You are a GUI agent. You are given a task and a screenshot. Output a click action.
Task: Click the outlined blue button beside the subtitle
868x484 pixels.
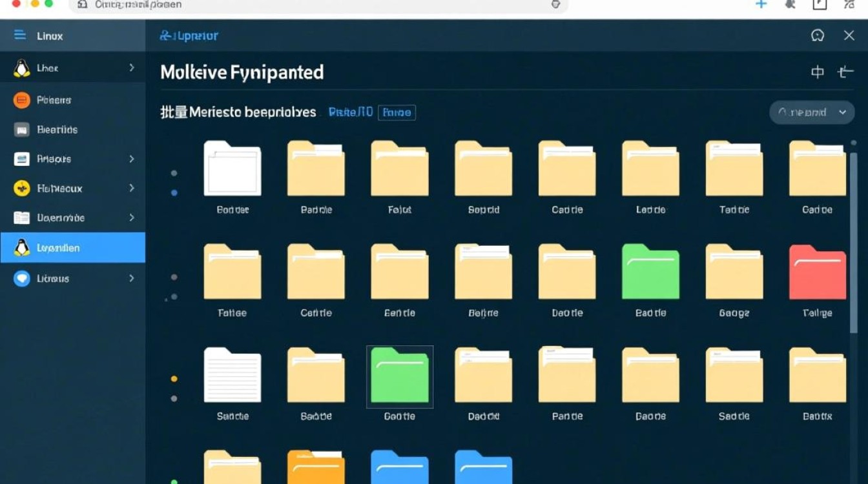(x=397, y=112)
